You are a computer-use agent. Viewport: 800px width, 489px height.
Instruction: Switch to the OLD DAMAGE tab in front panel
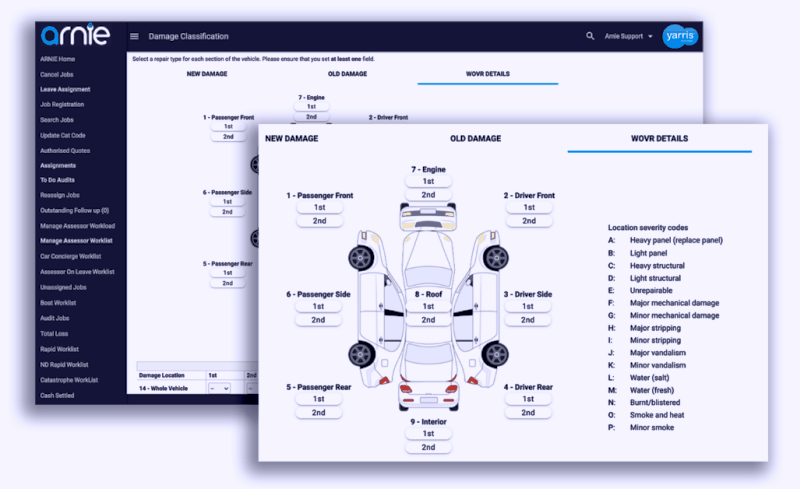pos(475,138)
